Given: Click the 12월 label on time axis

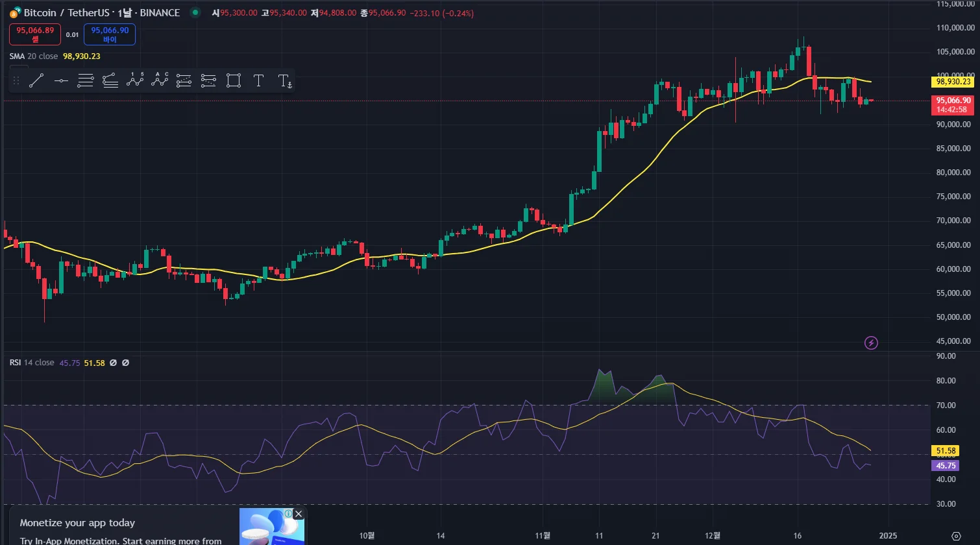Looking at the screenshot, I should [713, 535].
